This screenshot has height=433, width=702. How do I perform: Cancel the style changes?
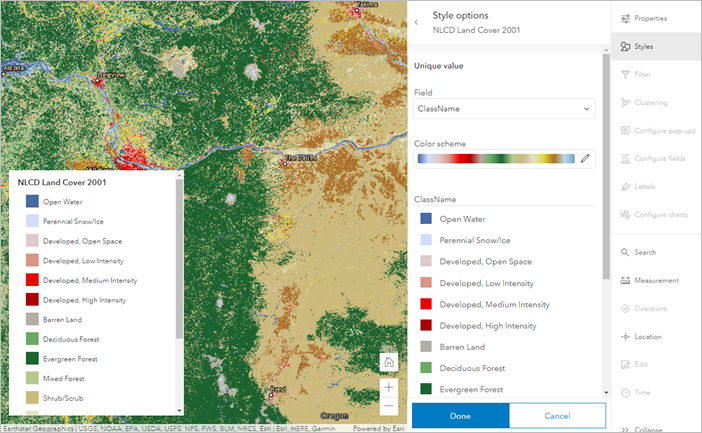point(557,416)
